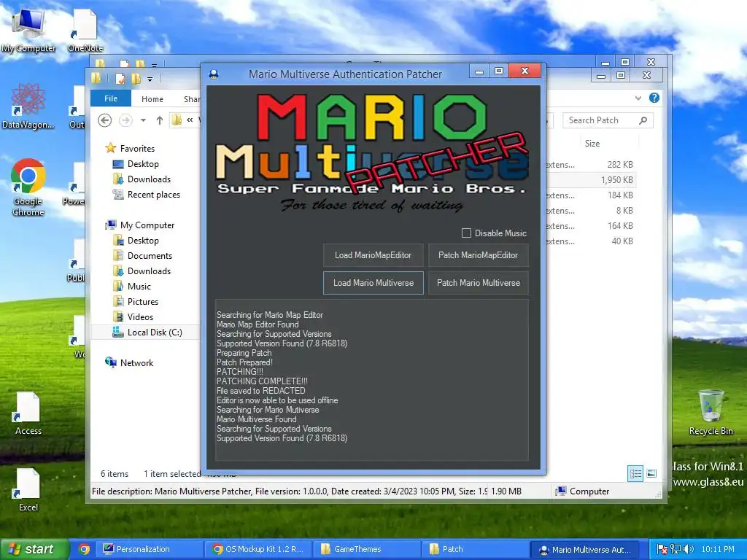Switch to GameThemes taskbar item
This screenshot has height=560, width=747.
(367, 549)
